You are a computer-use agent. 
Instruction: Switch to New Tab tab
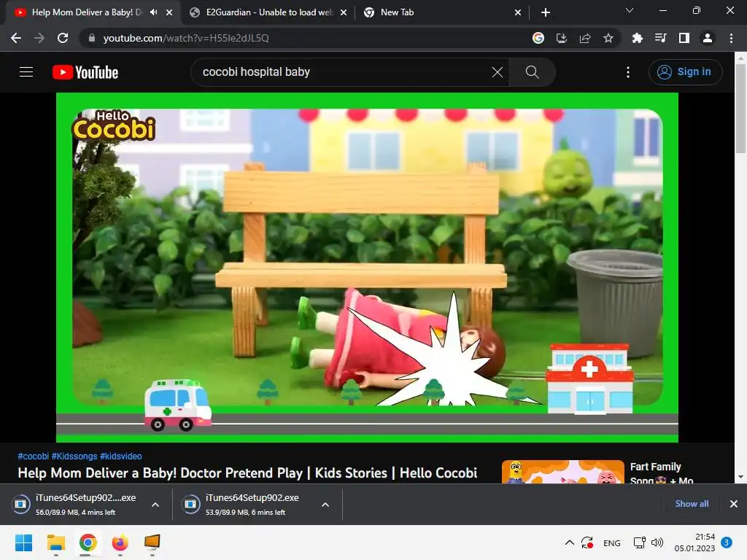(397, 12)
